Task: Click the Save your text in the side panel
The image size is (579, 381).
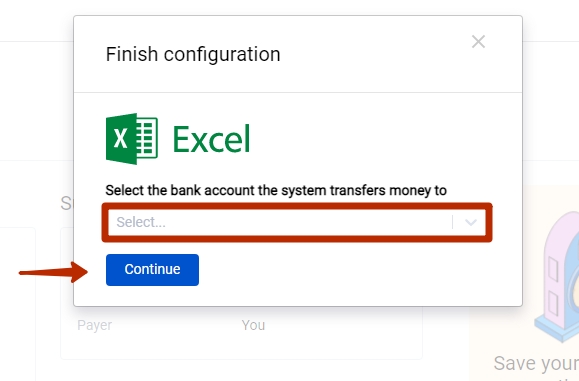Action: [536, 363]
